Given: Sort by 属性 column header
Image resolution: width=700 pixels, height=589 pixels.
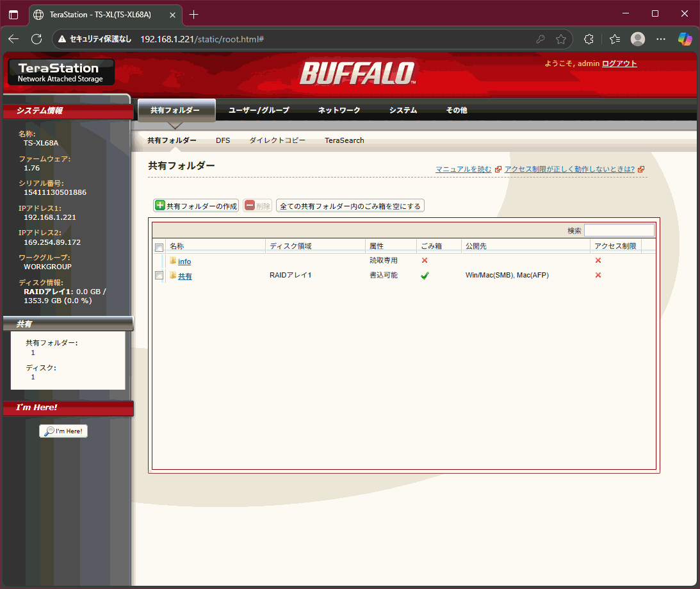Looking at the screenshot, I should (391, 246).
